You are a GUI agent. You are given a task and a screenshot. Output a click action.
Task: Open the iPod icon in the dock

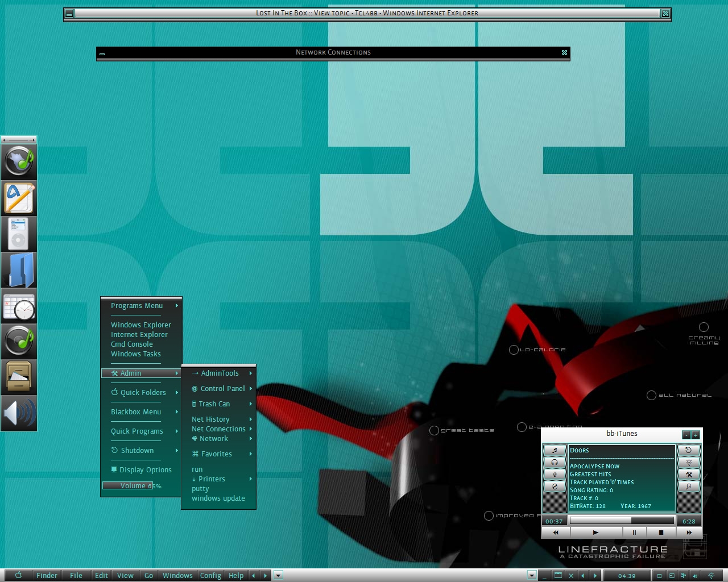pyautogui.click(x=19, y=234)
